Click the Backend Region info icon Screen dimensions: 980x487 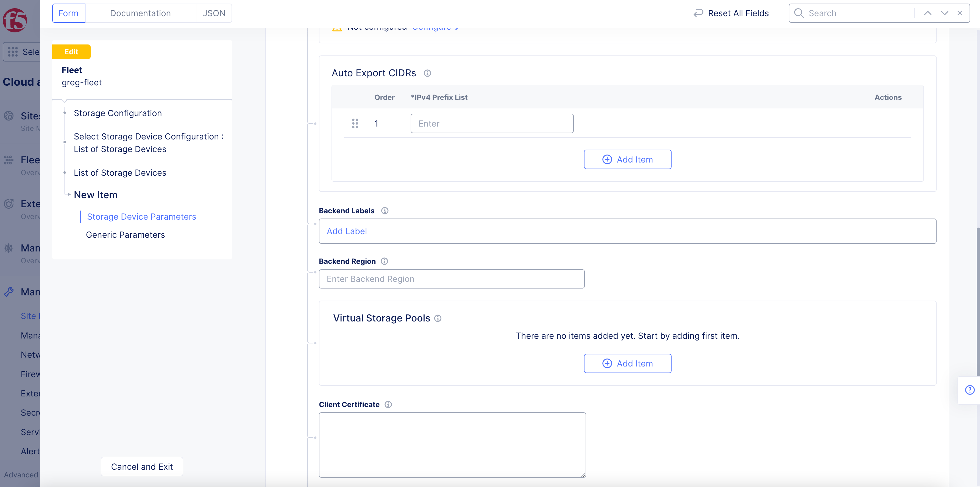[384, 261]
